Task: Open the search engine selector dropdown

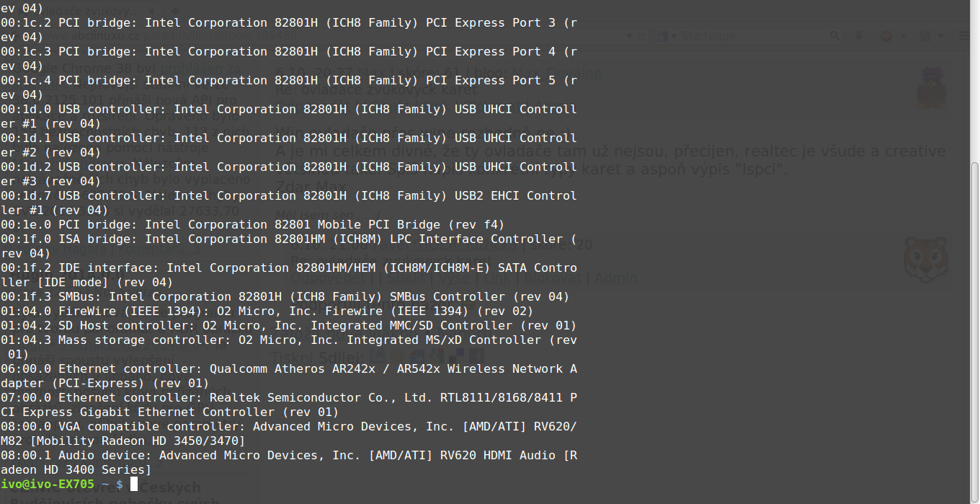Action: [x=667, y=35]
